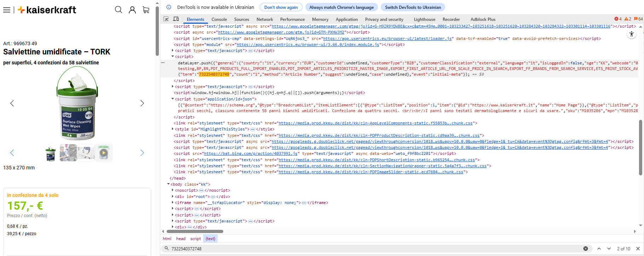Expand the last div node in body
The image size is (644, 256).
tap(173, 227)
